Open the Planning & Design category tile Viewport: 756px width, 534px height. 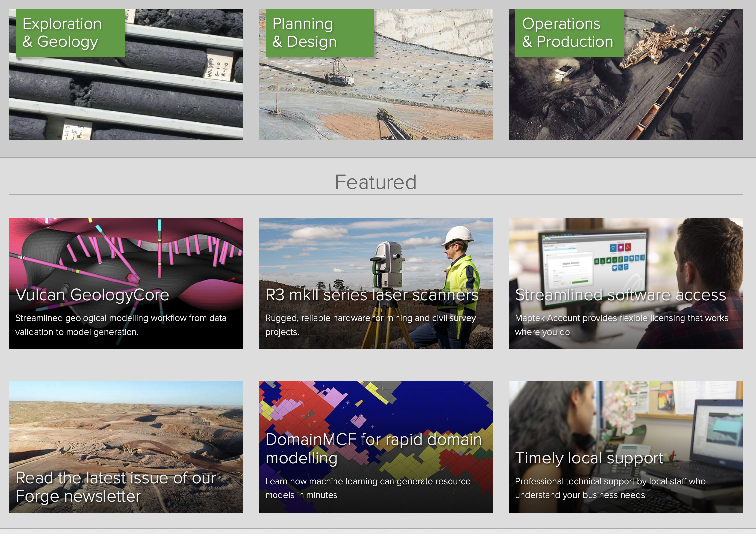376,99
